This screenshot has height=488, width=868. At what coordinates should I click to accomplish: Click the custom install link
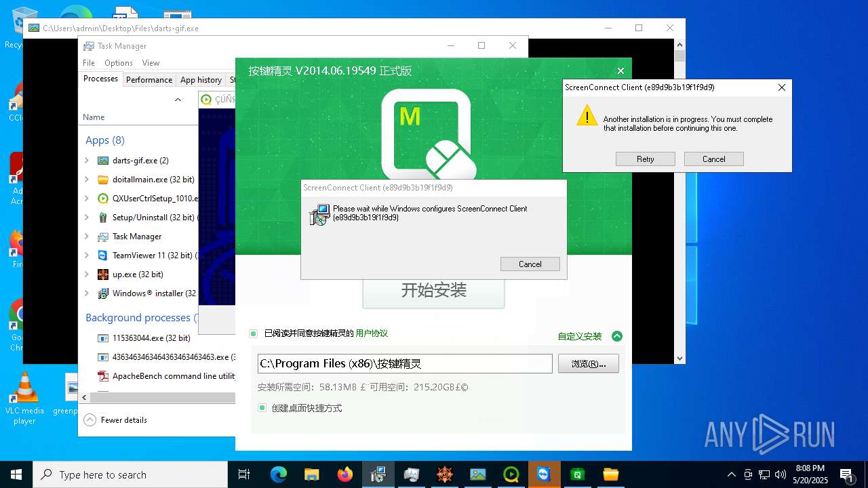tap(580, 336)
